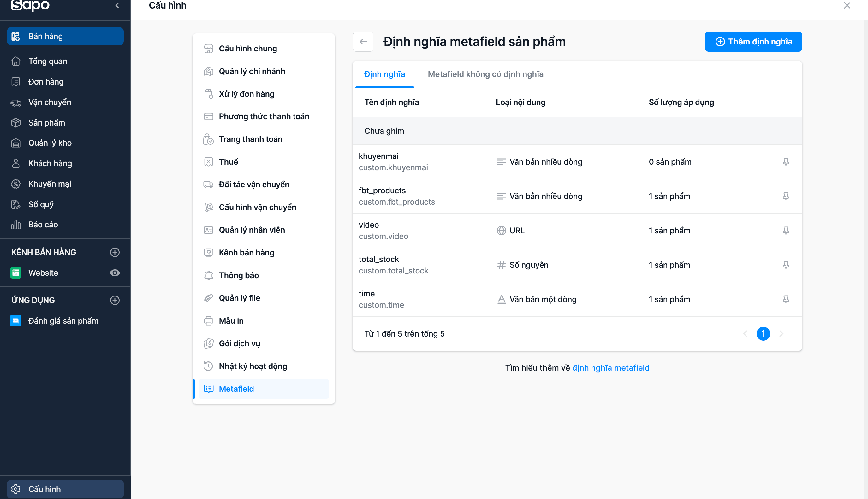Pin the khuyenmai metafield definition
The width and height of the screenshot is (868, 499).
(786, 162)
